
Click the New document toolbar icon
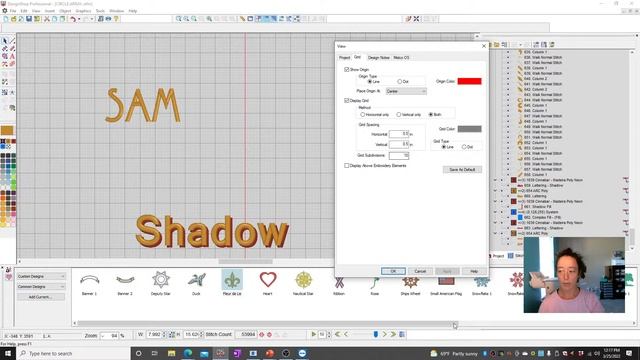click(x=6, y=19)
